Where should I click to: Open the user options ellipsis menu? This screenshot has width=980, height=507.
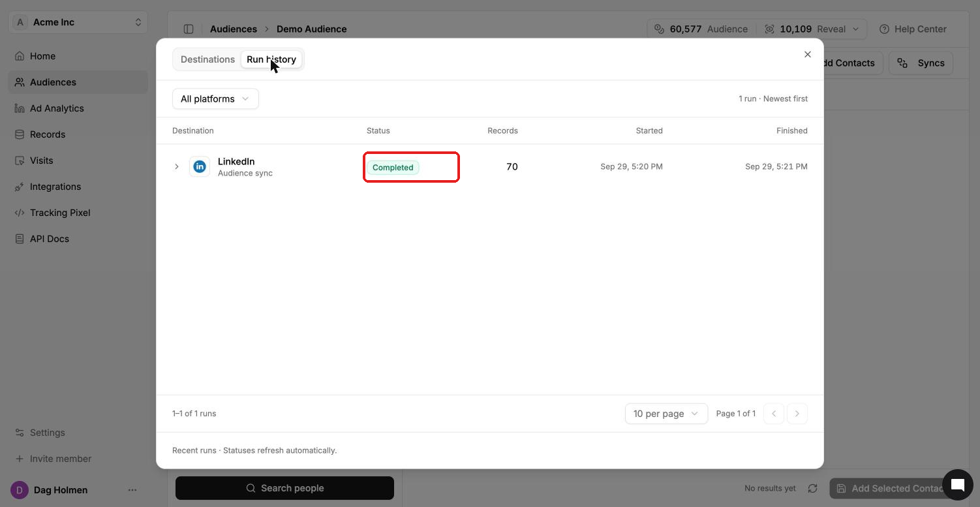pos(132,490)
